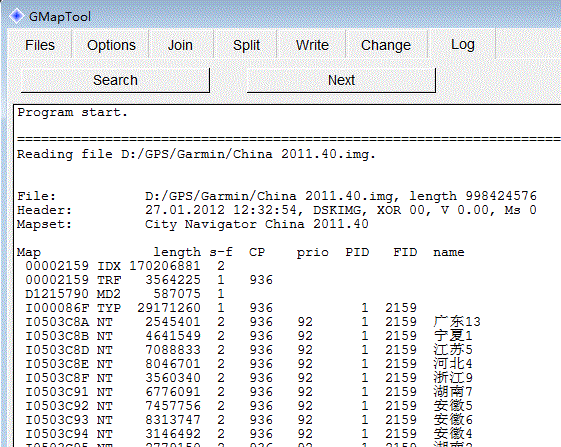
Task: Click the 'Program start.' log line
Action: [72, 112]
